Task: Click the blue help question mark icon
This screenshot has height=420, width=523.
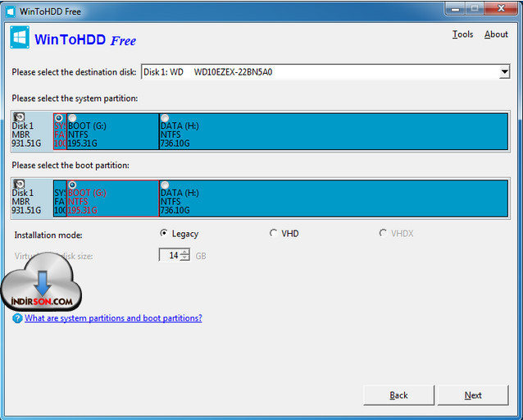Action: coord(17,318)
